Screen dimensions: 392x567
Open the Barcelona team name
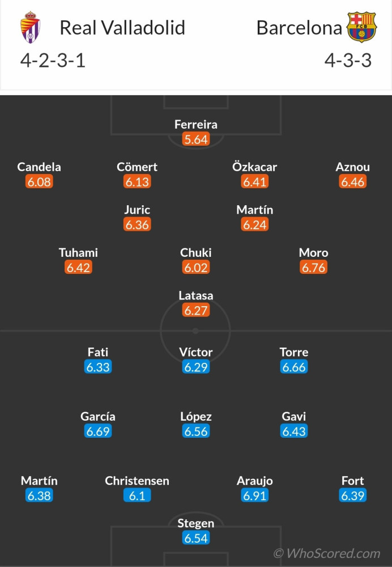[x=299, y=28]
